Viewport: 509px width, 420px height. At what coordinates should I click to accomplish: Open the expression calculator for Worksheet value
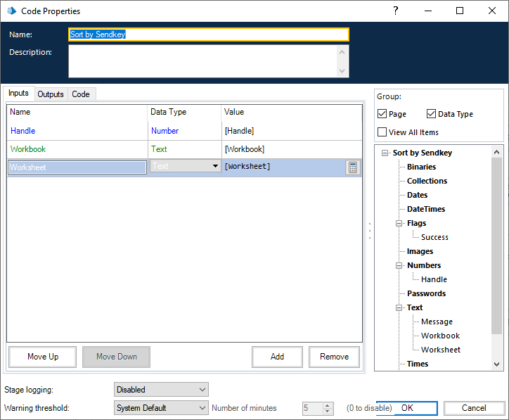coord(353,167)
